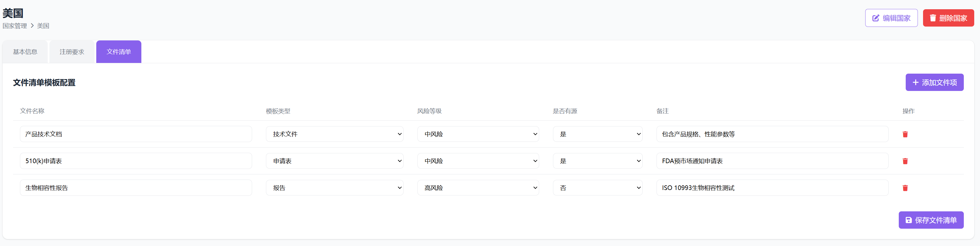Save the list with 保存文件清单

coord(931,220)
